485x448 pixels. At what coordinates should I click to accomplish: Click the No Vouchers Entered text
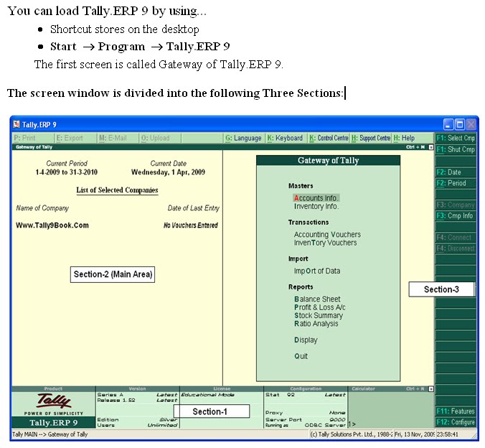click(x=191, y=225)
